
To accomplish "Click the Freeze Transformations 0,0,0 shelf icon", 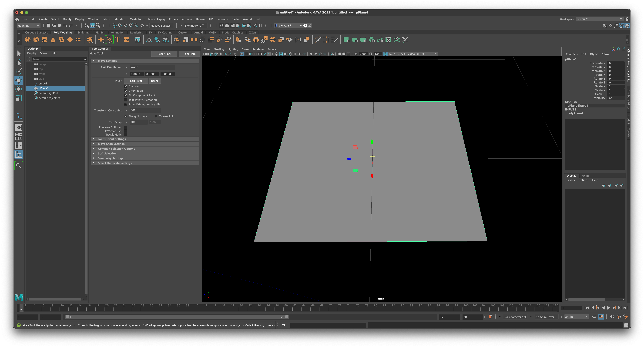I will point(166,40).
